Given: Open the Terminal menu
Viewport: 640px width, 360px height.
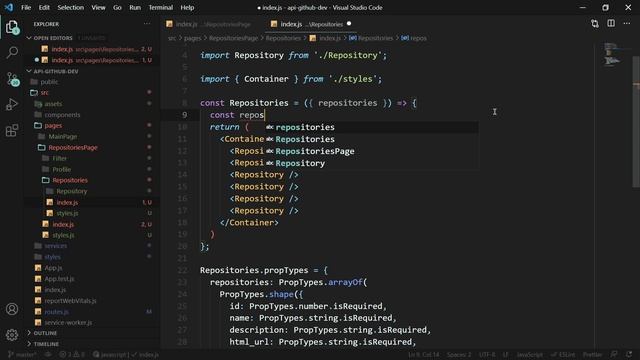Looking at the screenshot, I should pos(160,7).
